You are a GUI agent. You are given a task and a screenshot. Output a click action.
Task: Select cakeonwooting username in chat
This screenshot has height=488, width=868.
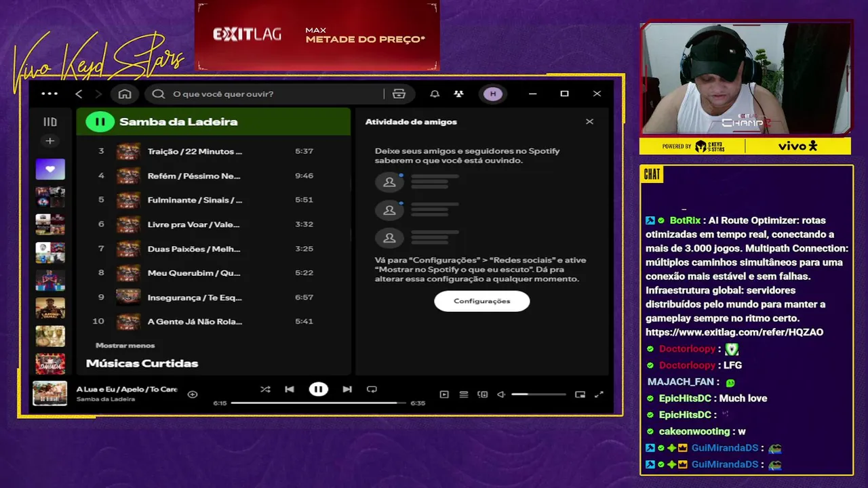[x=694, y=432]
